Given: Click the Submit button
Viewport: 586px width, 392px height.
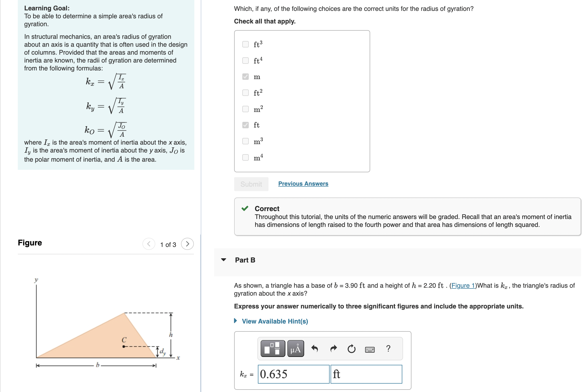Looking at the screenshot, I should point(251,184).
